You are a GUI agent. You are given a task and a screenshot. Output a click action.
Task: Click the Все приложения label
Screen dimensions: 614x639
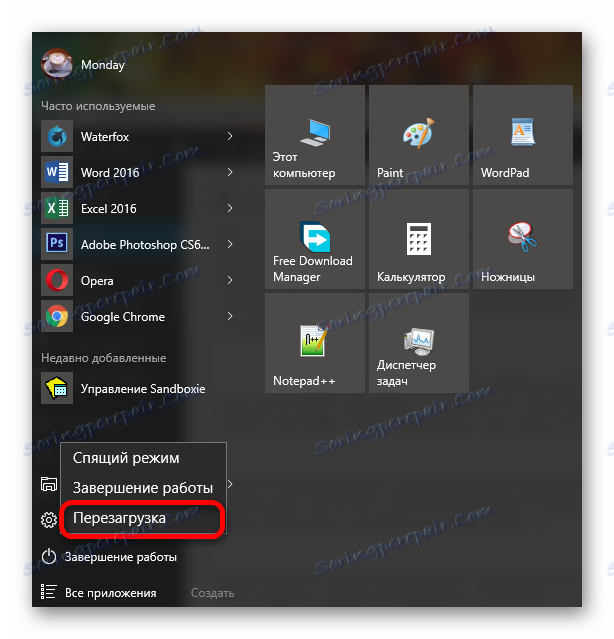110,593
